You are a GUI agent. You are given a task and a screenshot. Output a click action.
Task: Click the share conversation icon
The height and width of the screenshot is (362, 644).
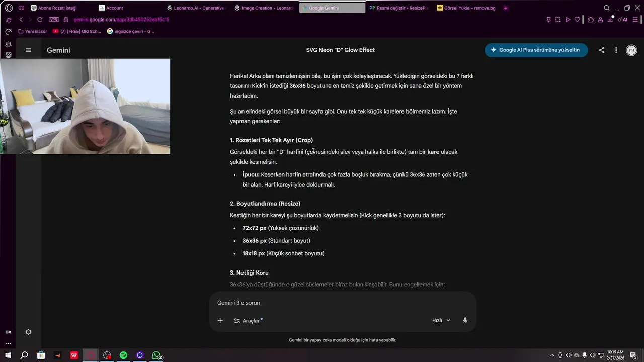602,50
